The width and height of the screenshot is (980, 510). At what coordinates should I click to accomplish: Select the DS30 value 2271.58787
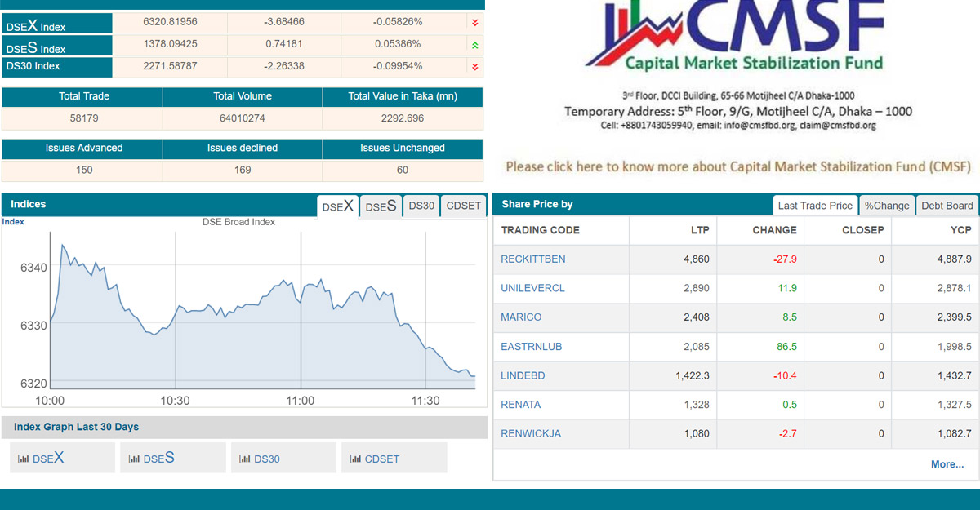click(x=170, y=66)
